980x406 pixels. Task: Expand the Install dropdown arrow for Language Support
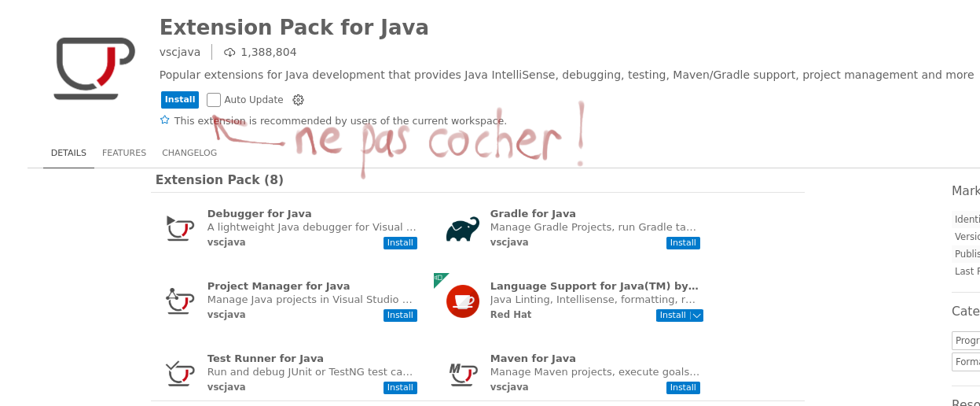pos(696,316)
